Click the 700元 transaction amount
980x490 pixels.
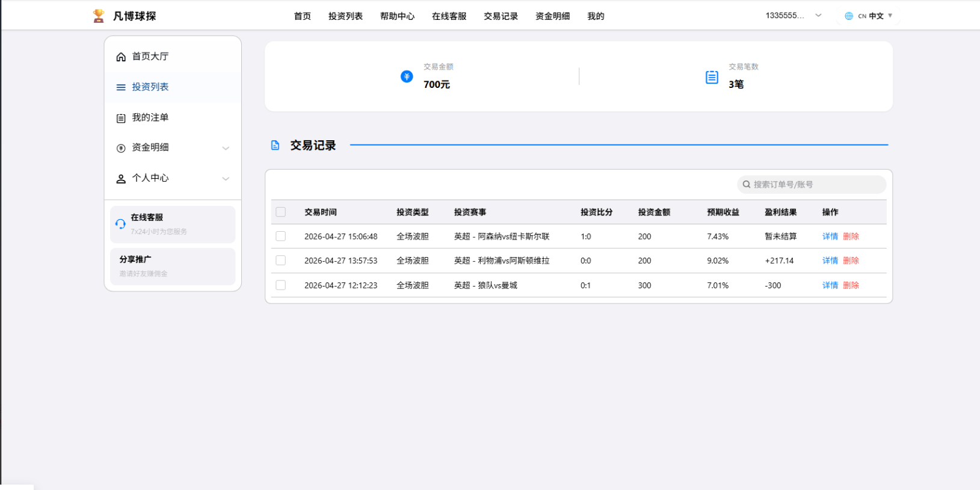point(437,84)
